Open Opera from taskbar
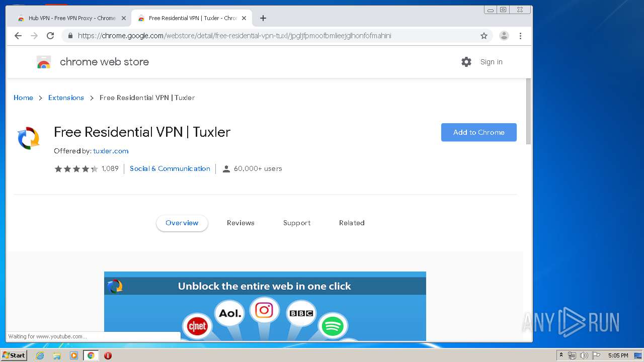Image resolution: width=644 pixels, height=362 pixels. [108, 355]
